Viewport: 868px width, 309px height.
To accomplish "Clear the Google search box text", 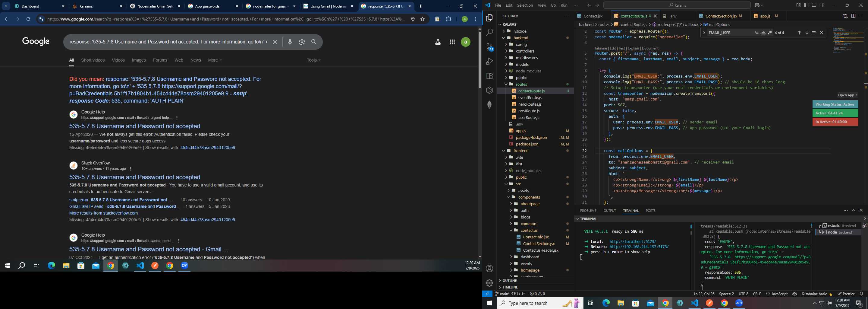I will click(275, 42).
